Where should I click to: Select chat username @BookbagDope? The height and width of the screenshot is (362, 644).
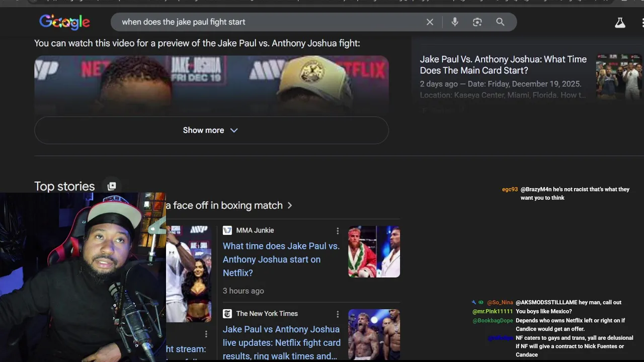tap(493, 321)
